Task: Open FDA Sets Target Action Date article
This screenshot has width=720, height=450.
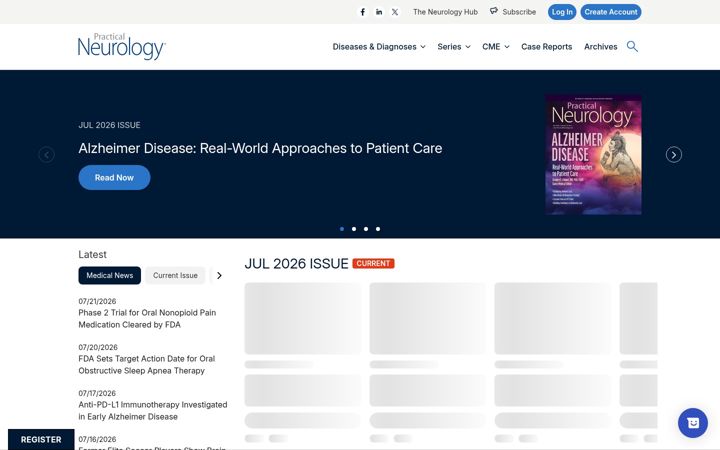Action: point(146,365)
